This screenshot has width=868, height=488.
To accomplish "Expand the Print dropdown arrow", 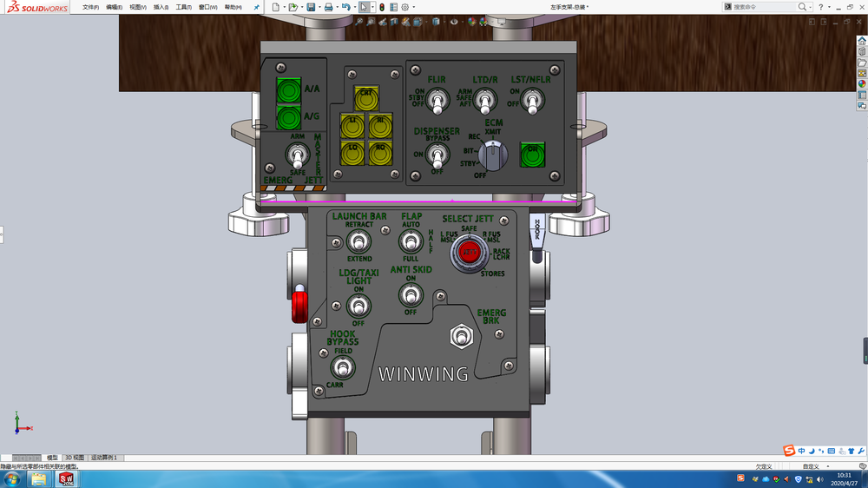I will coord(337,7).
